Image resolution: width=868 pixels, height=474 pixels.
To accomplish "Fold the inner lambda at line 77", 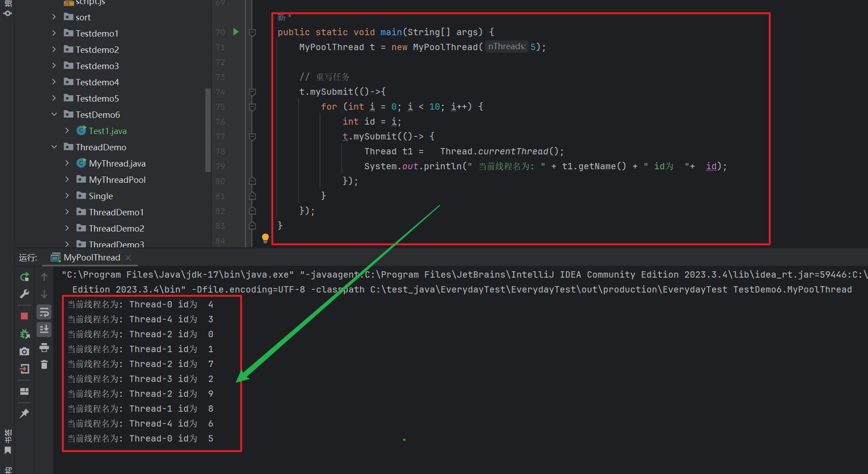I will click(x=253, y=137).
